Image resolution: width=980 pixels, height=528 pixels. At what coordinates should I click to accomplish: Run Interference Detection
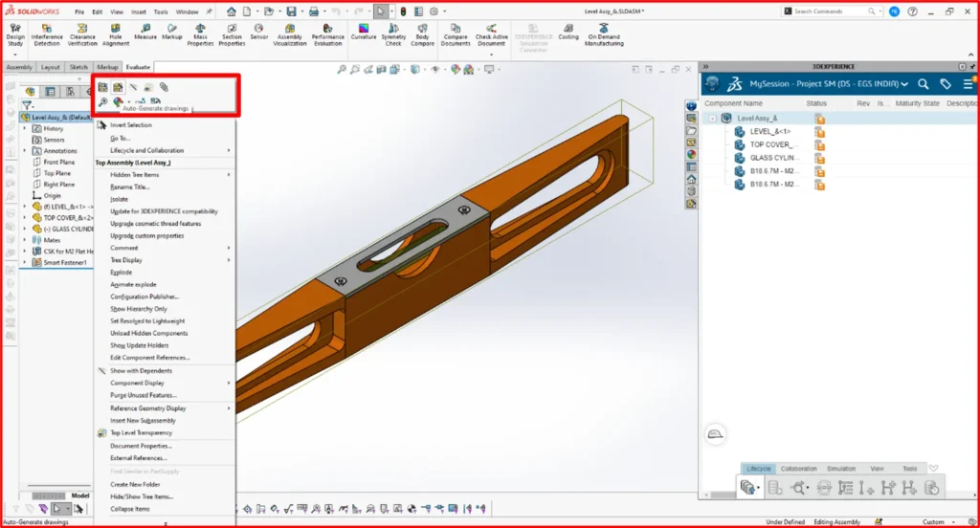point(47,35)
